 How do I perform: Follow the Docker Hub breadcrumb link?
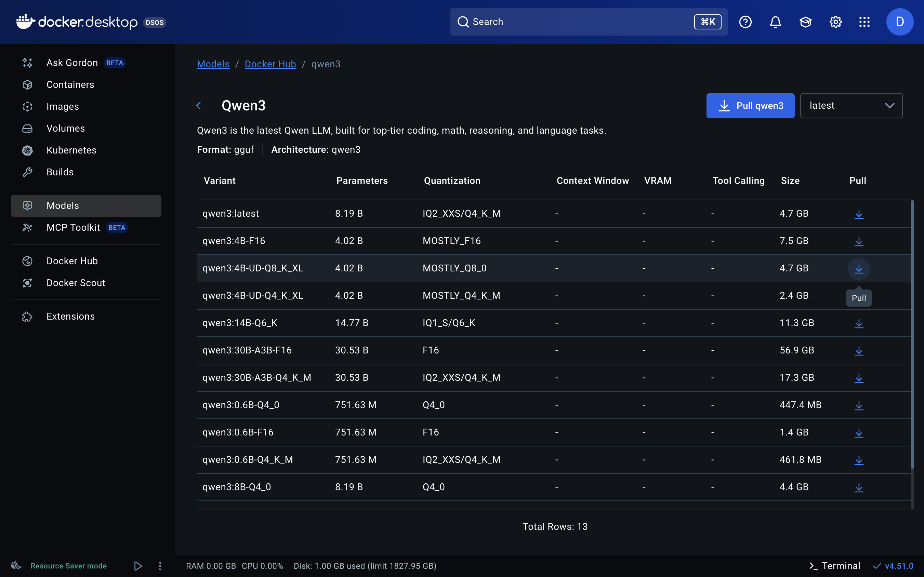[270, 64]
